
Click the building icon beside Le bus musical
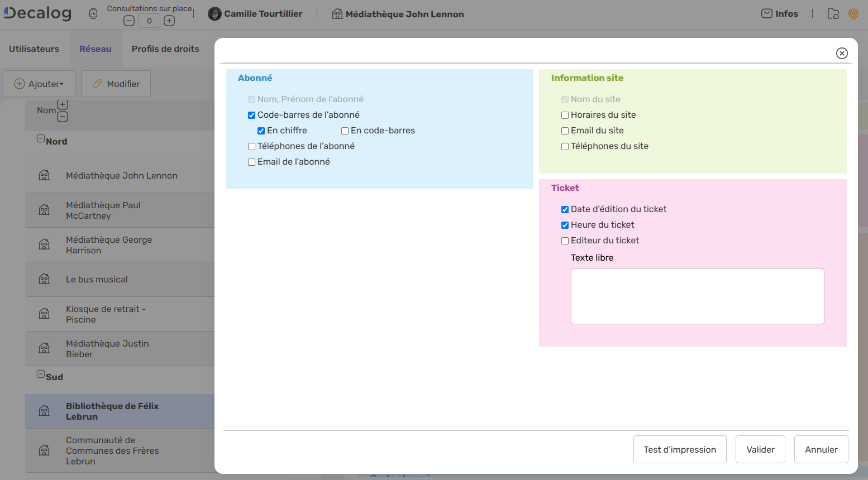[44, 279]
